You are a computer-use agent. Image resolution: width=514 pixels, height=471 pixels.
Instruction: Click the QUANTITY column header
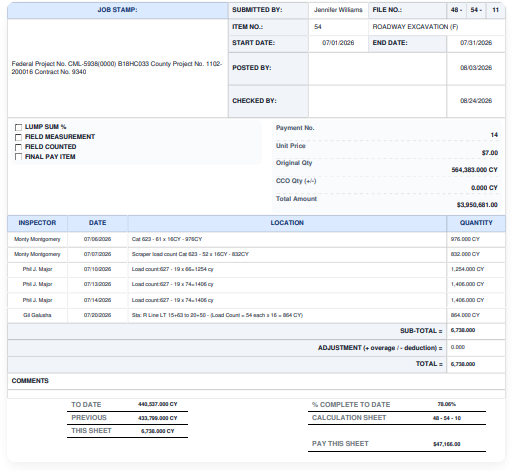click(x=476, y=223)
